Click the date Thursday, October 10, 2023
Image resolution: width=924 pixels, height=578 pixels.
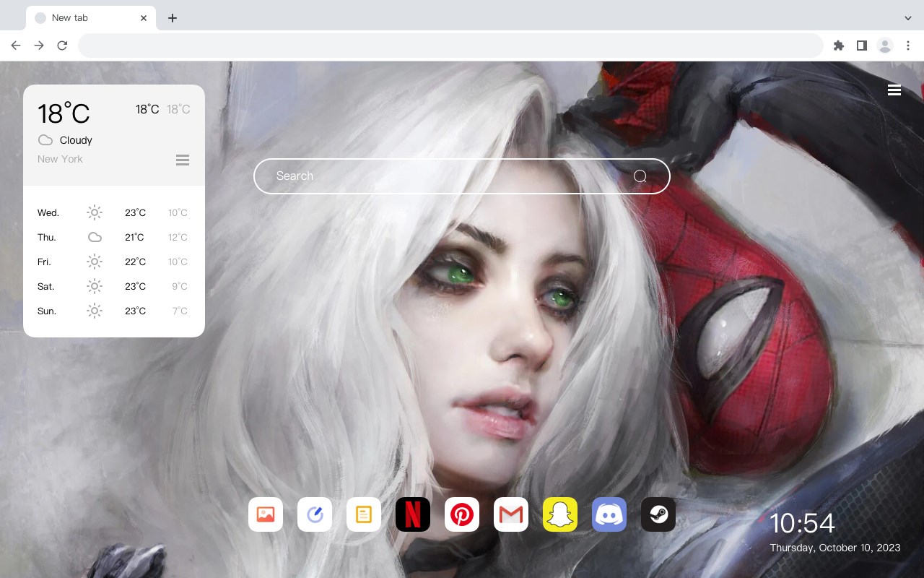tap(835, 548)
